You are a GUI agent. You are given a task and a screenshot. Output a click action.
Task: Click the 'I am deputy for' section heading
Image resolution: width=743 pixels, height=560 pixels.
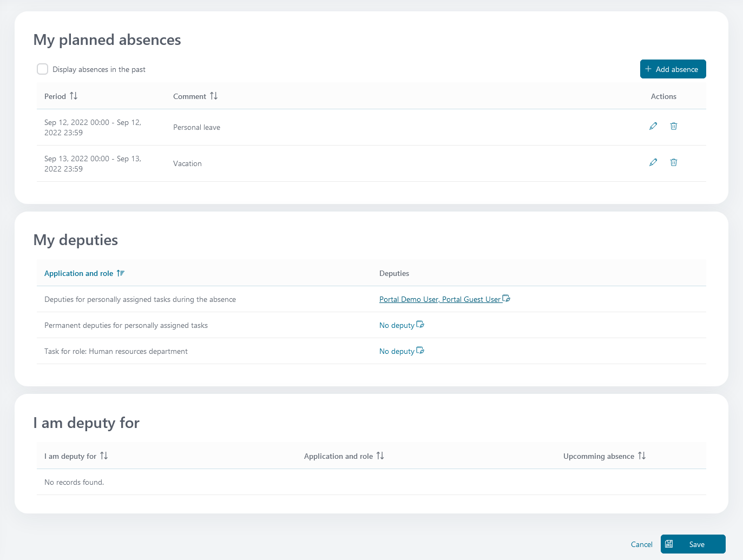(x=87, y=423)
